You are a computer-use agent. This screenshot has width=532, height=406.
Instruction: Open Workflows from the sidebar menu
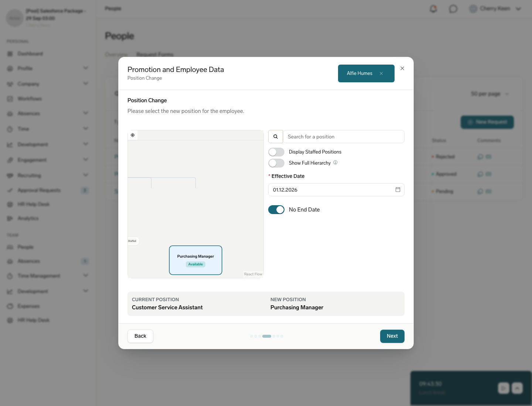[x=30, y=99]
